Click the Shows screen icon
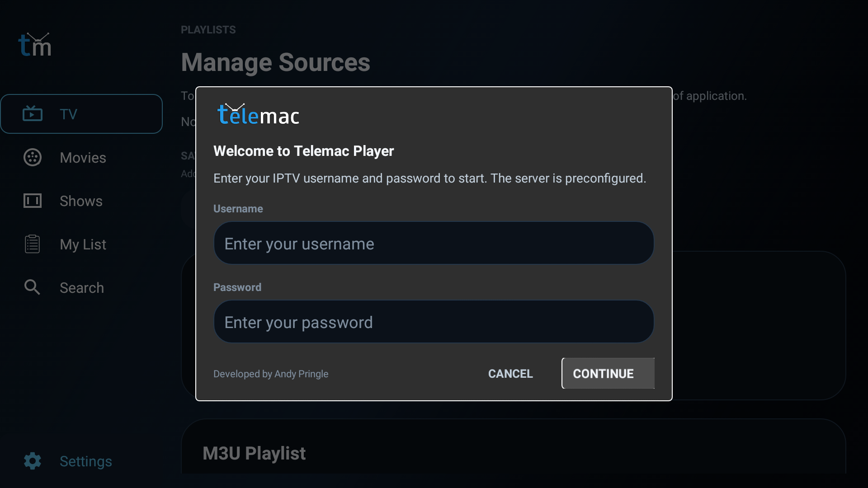 tap(33, 201)
